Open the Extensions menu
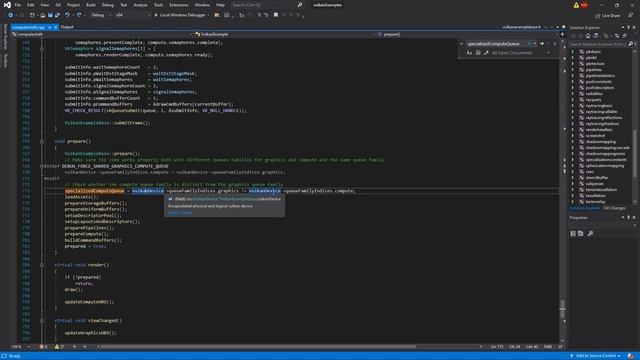Image resolution: width=640 pixels, height=360 pixels. [179, 5]
